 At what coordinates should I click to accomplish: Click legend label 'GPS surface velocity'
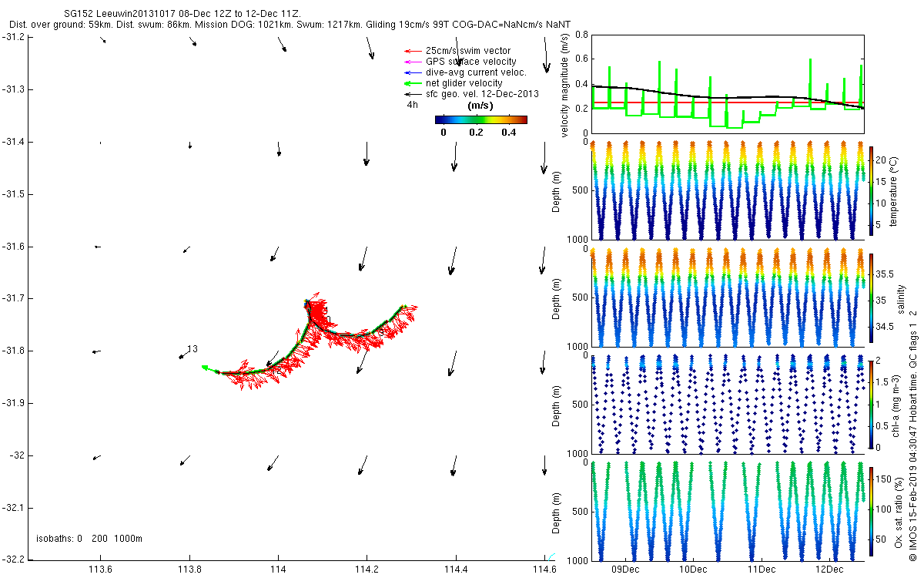[471, 62]
